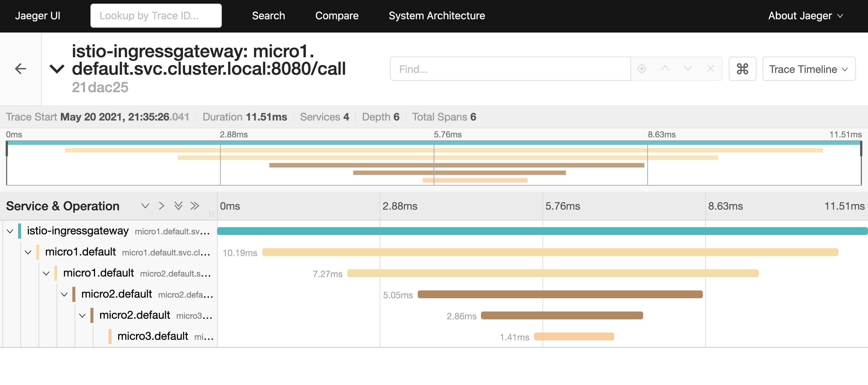Expand all spans double-down chevron
The width and height of the screenshot is (868, 385).
(178, 206)
